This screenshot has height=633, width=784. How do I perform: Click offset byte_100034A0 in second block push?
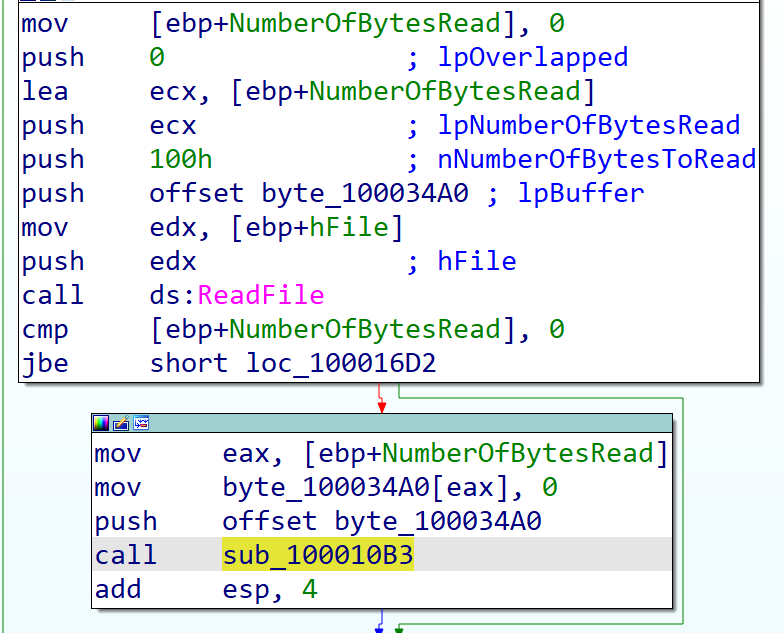381,521
